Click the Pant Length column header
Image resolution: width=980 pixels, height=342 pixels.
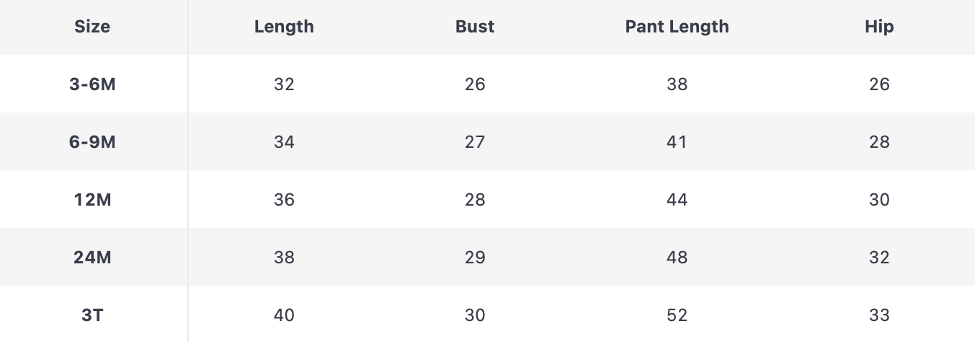point(677,27)
